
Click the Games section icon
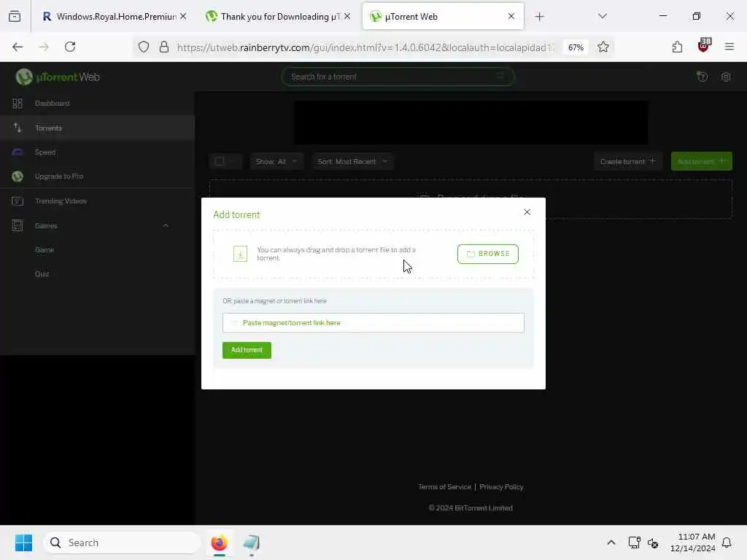click(x=18, y=225)
